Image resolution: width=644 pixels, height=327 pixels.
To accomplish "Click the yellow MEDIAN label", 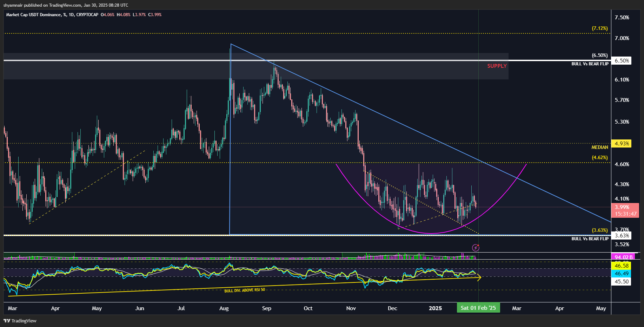I will tap(600, 147).
